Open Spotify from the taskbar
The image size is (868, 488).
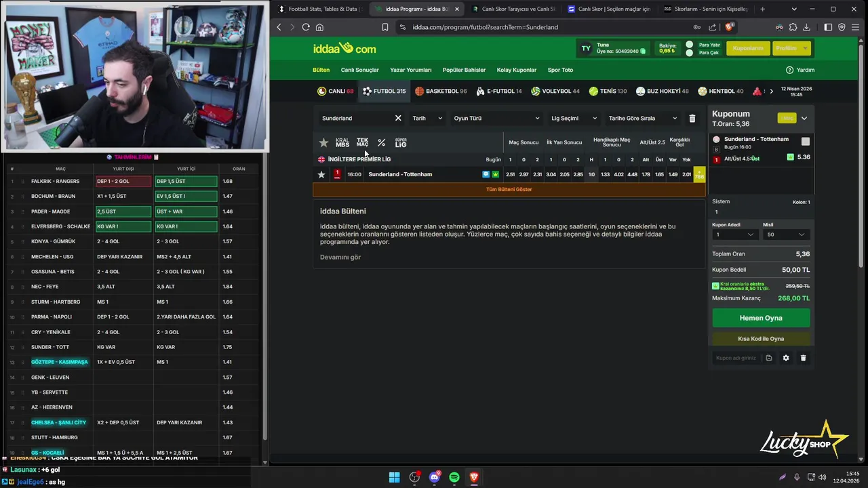tap(454, 477)
